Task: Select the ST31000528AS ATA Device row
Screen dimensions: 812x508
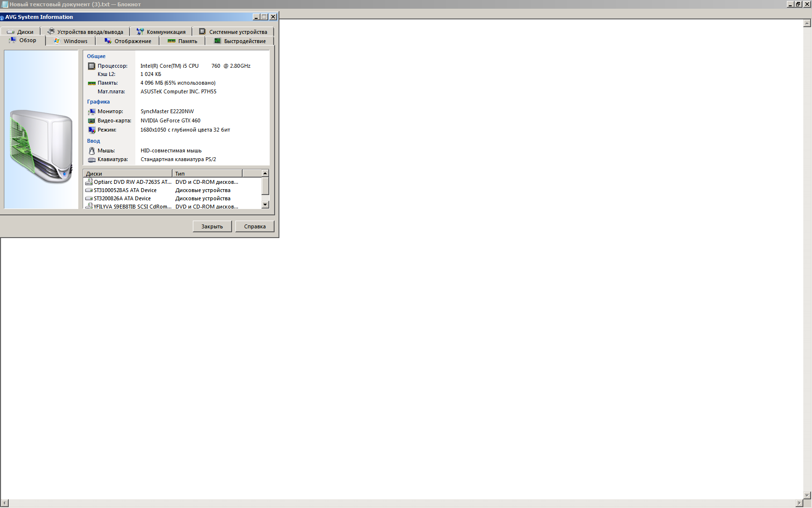Action: coord(173,190)
